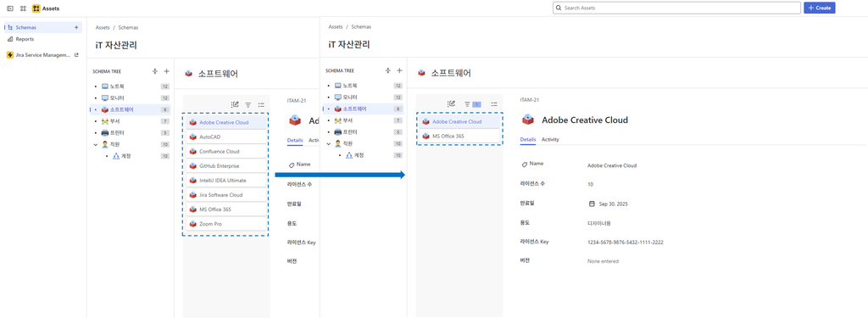Click the yellow Assets logo icon

[36, 8]
